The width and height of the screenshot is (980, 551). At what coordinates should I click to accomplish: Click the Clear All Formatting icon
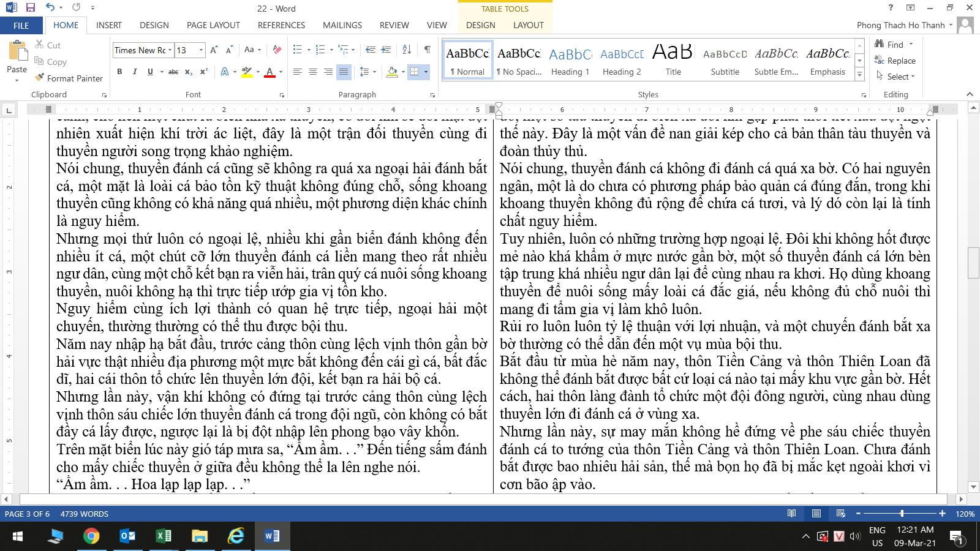coord(277,50)
